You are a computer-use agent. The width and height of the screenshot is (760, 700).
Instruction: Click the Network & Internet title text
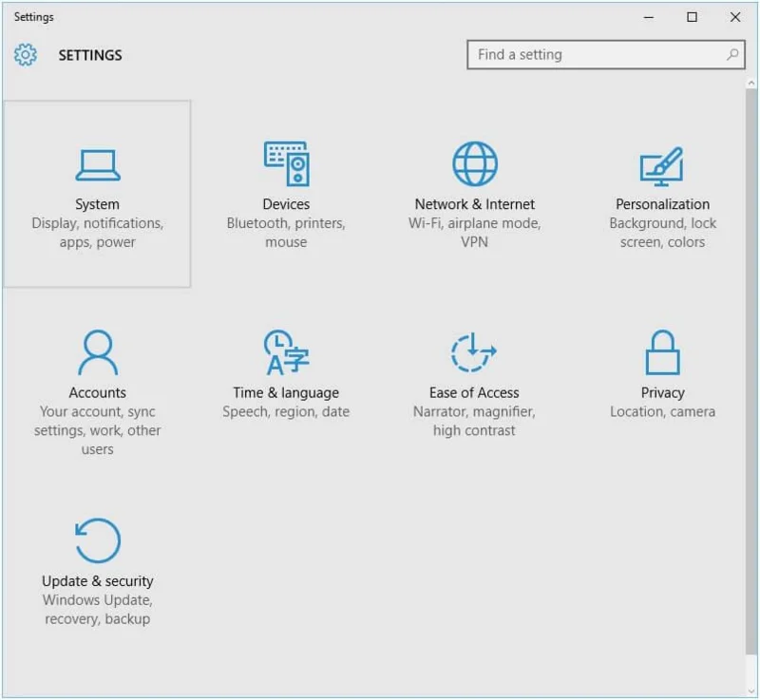coord(474,204)
